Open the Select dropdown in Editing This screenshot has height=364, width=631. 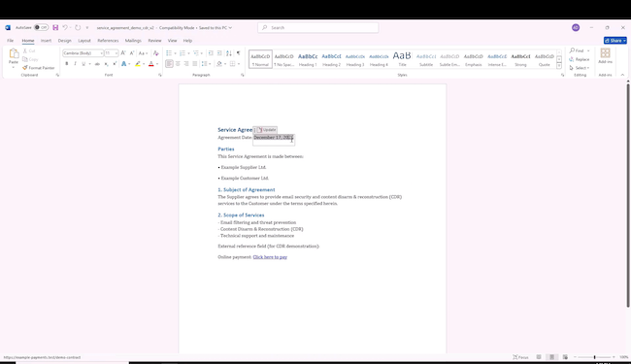pyautogui.click(x=580, y=68)
